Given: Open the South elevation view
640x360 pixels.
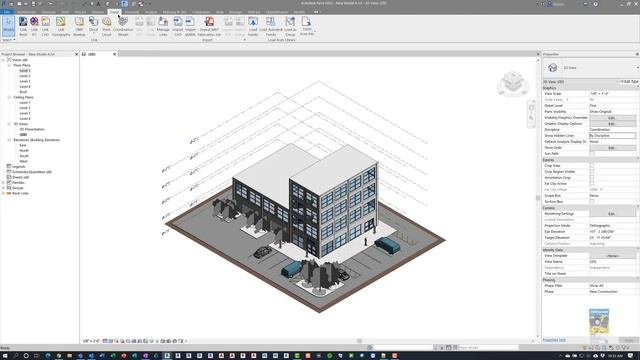Looking at the screenshot, I should 24,156.
